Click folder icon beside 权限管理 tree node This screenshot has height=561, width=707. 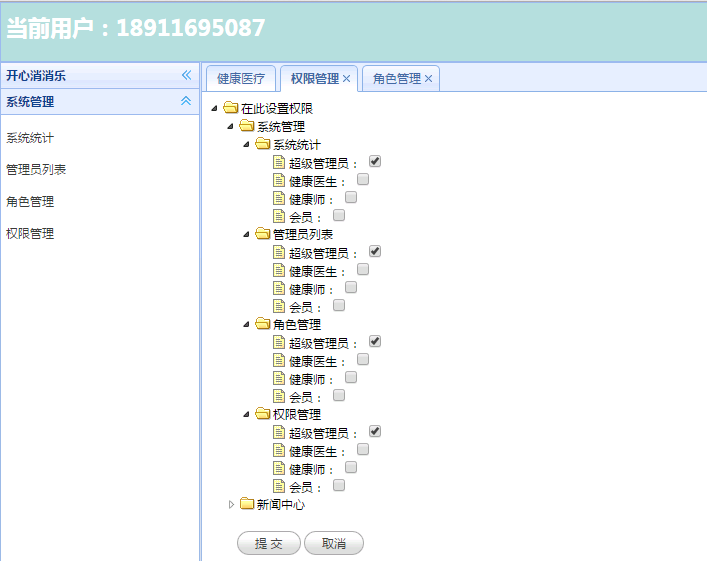pyautogui.click(x=262, y=414)
